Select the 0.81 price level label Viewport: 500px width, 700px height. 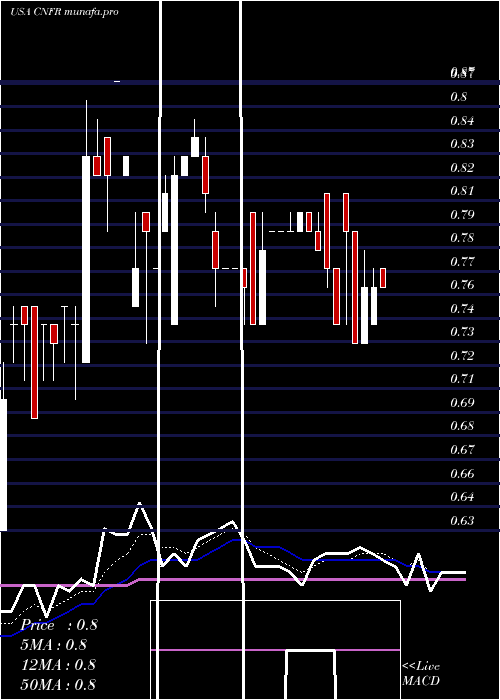tap(462, 191)
